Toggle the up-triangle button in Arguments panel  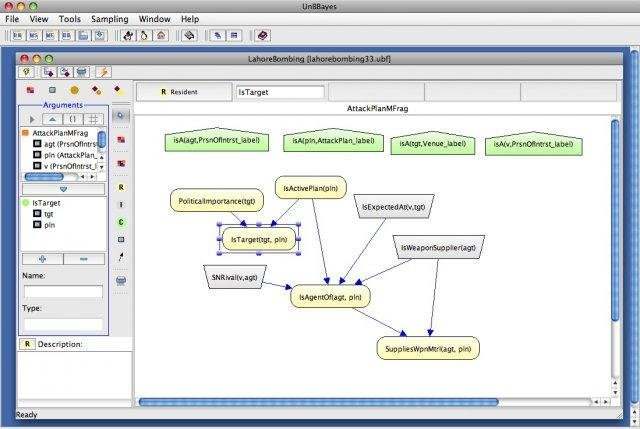[51, 118]
